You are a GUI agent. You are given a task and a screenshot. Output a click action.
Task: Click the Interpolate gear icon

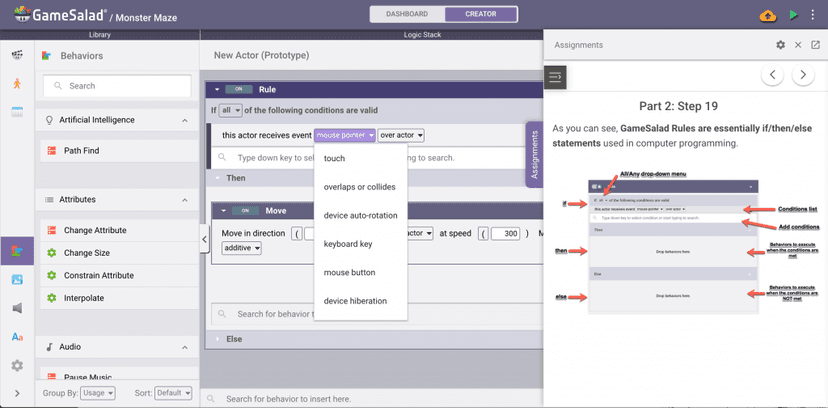[51, 298]
